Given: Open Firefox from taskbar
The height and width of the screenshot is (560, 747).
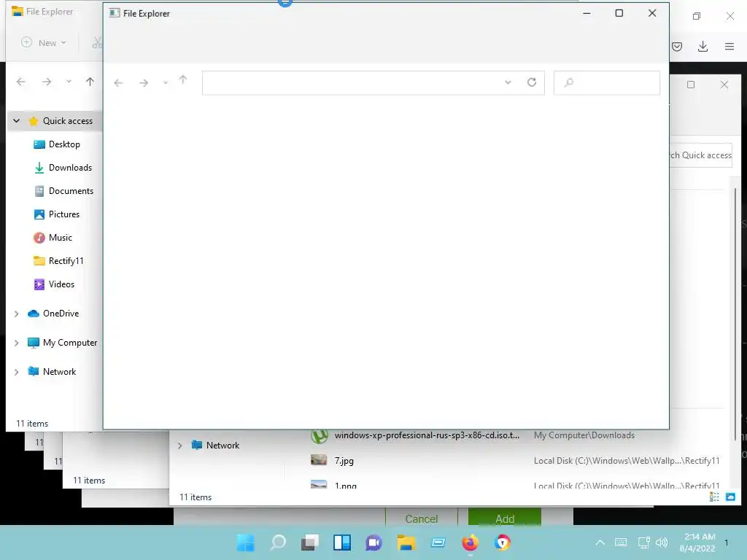Looking at the screenshot, I should [x=470, y=542].
